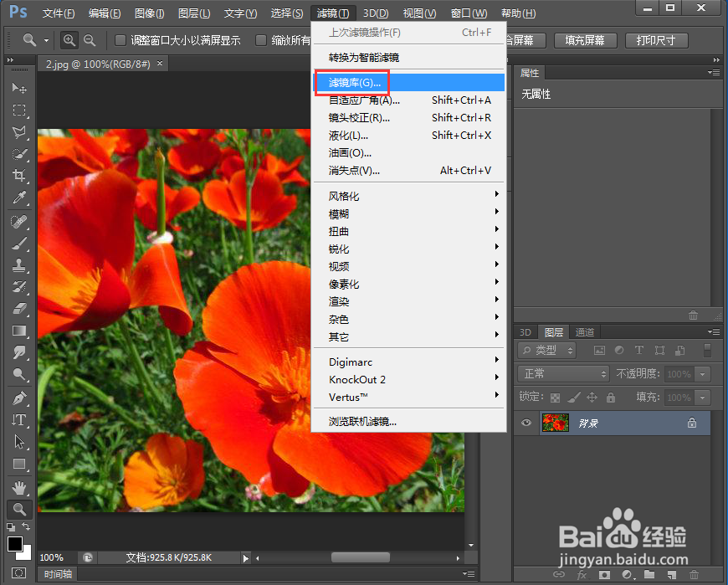The image size is (728, 585).
Task: Select the Rectangle shape tool
Action: click(19, 464)
